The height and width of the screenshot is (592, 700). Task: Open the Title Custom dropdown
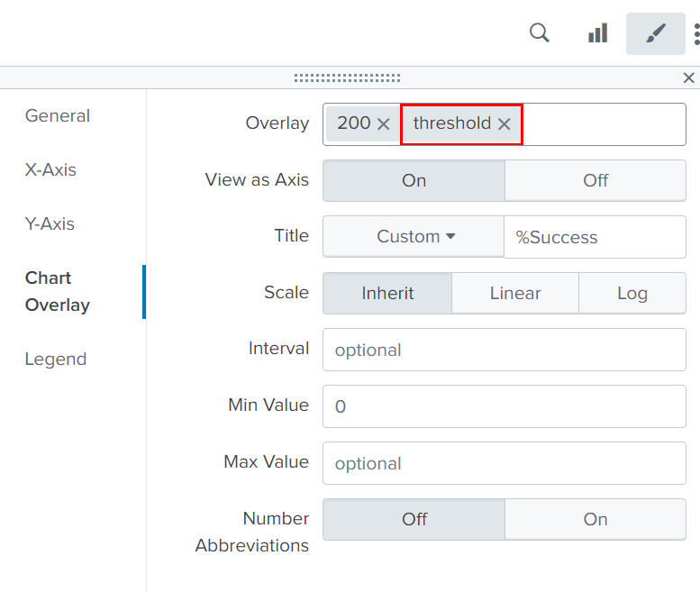tap(414, 237)
